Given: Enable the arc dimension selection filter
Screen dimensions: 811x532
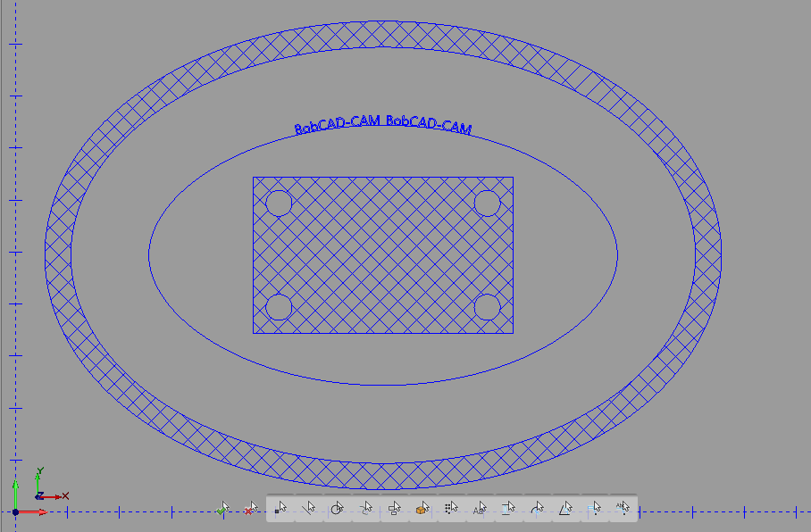Looking at the screenshot, I should click(537, 508).
